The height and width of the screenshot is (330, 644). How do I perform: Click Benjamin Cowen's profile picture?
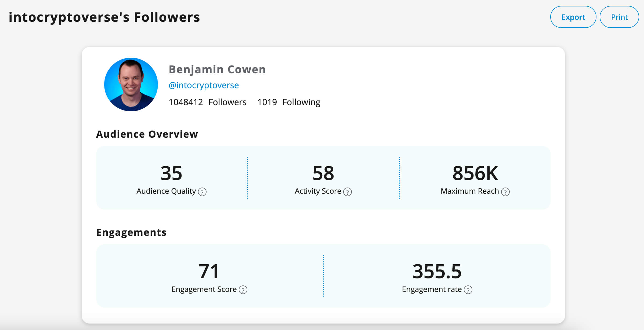(x=131, y=84)
